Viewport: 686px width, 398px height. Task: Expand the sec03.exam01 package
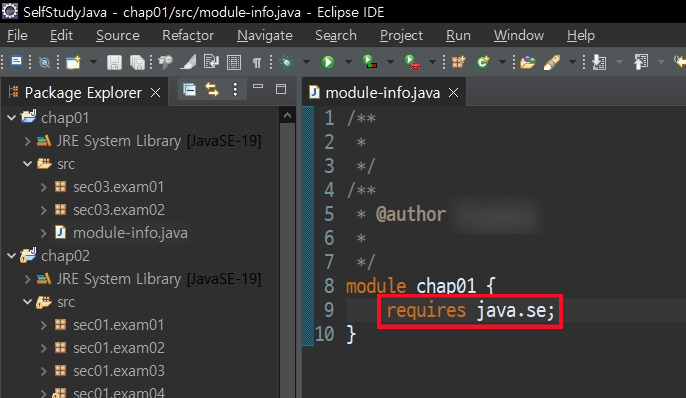pyautogui.click(x=43, y=187)
